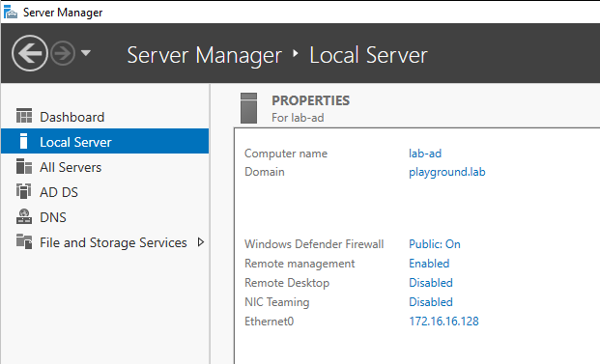The image size is (600, 364).
Task: Expand File and Storage Services arrow
Action: point(201,242)
